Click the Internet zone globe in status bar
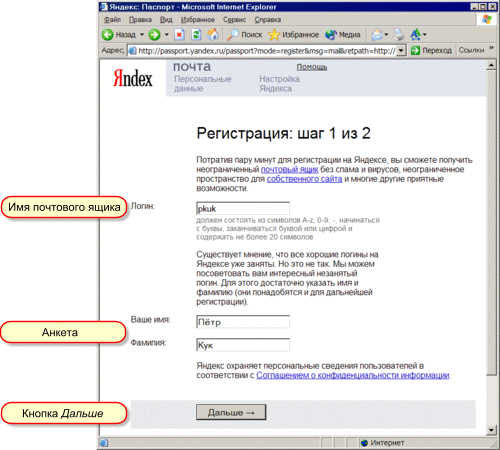The width and height of the screenshot is (500, 450). coord(364,443)
